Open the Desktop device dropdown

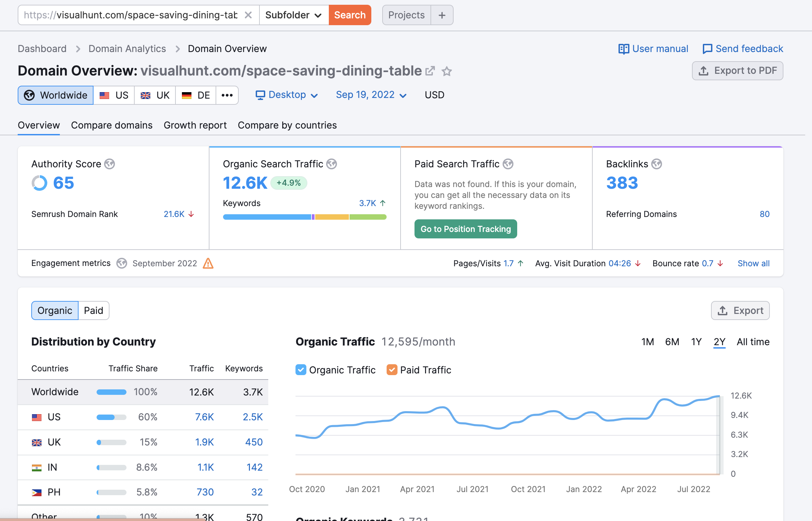(287, 95)
